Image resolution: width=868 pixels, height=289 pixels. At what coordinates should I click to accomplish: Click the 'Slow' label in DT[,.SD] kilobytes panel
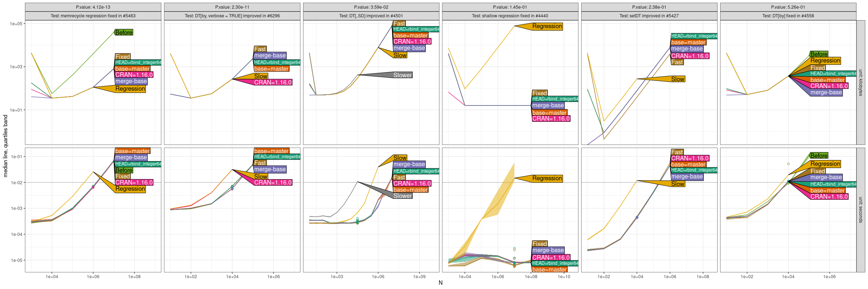400,55
